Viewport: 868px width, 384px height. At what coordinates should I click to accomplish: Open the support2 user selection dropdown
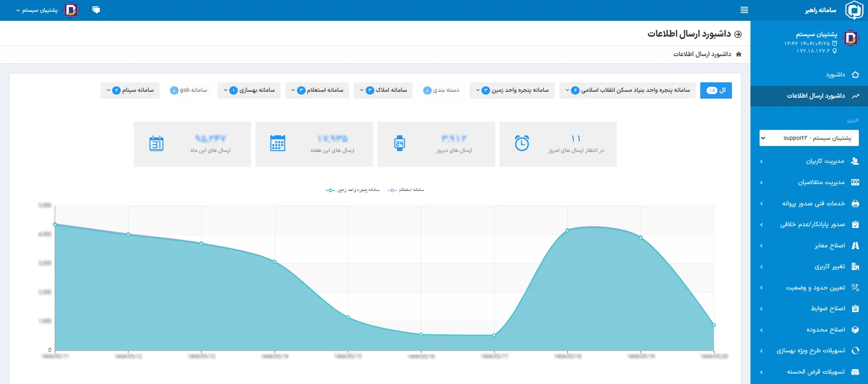[x=809, y=138]
